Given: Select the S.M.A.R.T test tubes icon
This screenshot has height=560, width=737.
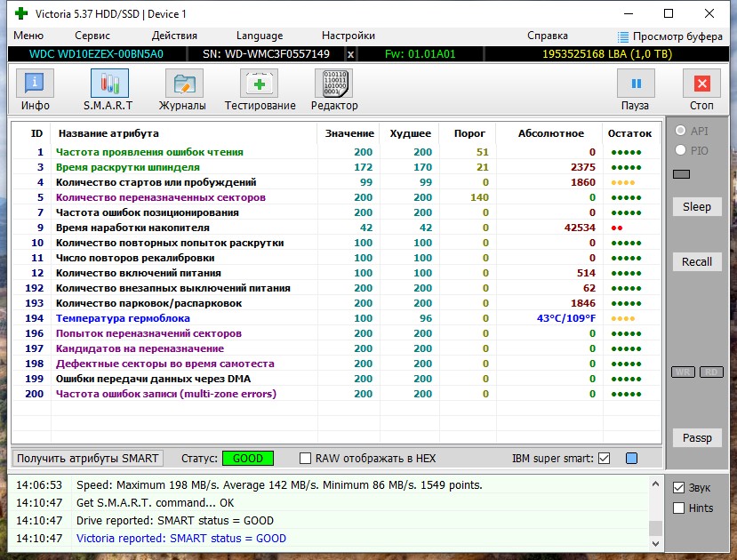Looking at the screenshot, I should click(109, 84).
